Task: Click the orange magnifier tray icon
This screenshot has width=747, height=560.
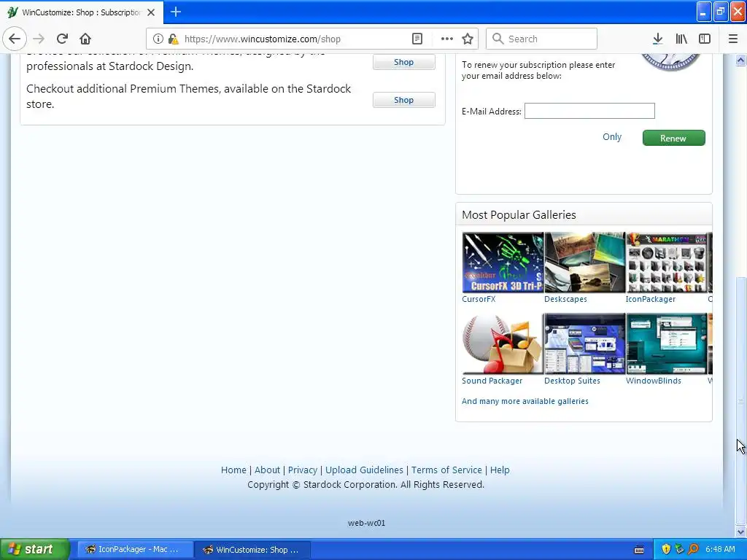Action: pos(693,549)
